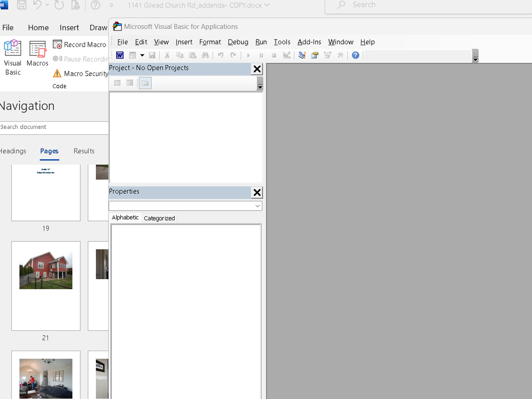Select the page 21 thumbnail
This screenshot has height=399, width=532.
pos(46,286)
